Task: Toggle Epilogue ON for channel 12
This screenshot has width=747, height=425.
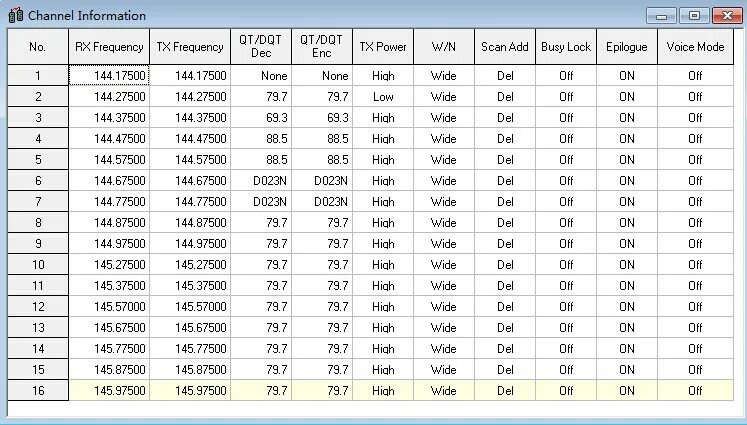Action: (x=627, y=306)
